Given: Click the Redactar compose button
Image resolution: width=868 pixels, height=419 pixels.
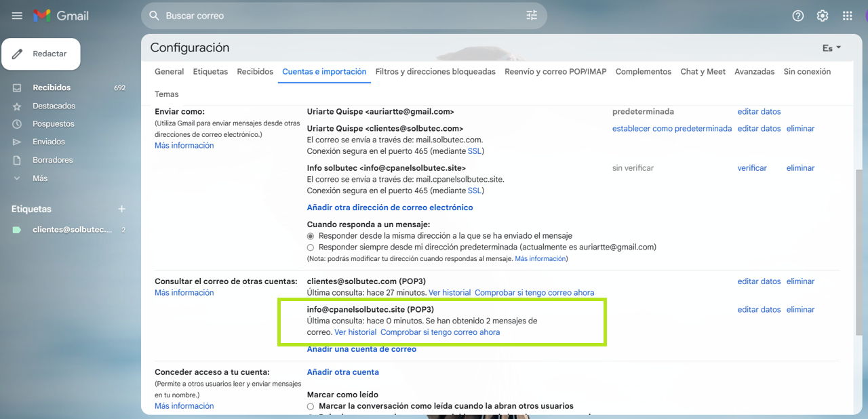Looking at the screenshot, I should tap(41, 54).
